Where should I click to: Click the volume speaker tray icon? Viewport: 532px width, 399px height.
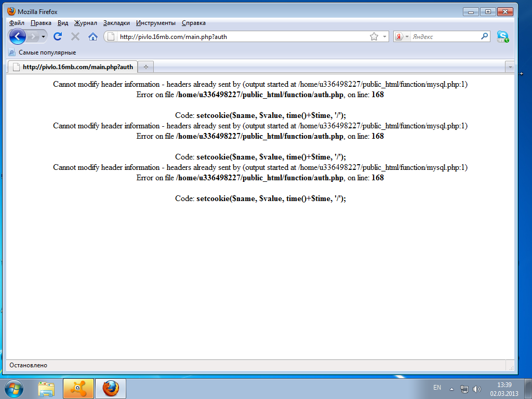tap(477, 389)
